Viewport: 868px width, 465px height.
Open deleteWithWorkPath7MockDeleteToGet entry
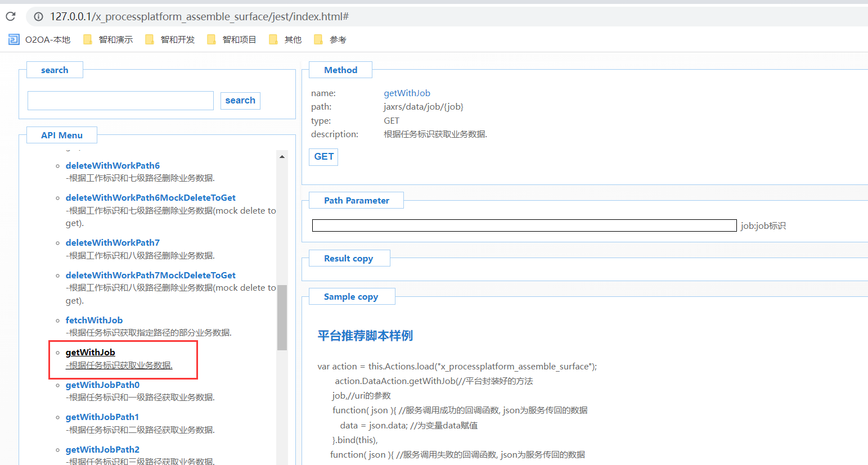150,276
